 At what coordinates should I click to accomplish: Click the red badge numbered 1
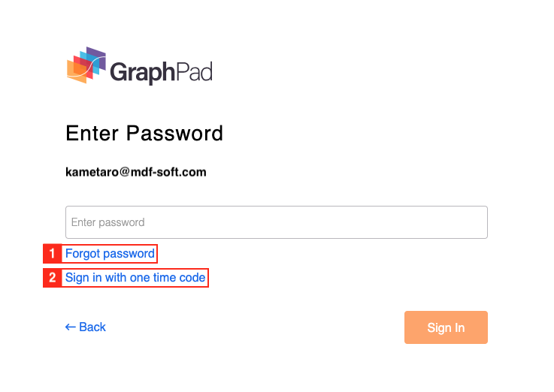click(52, 254)
